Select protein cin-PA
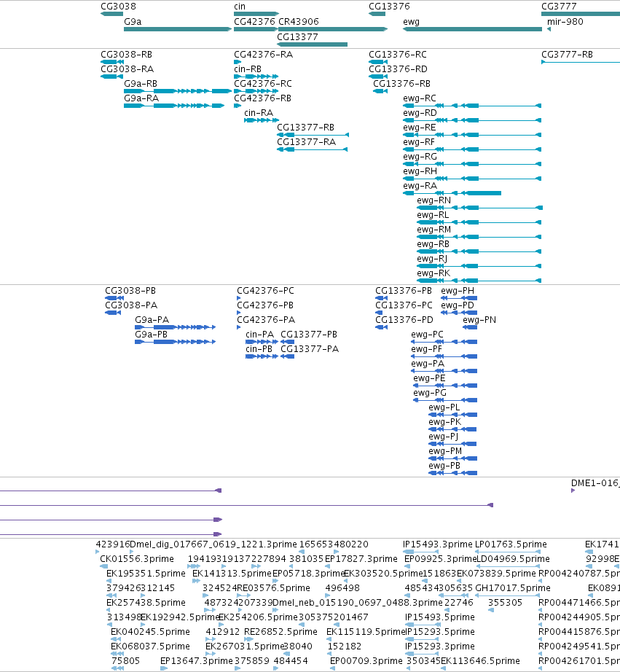Viewport: 620px width, 672px height. 259,335
